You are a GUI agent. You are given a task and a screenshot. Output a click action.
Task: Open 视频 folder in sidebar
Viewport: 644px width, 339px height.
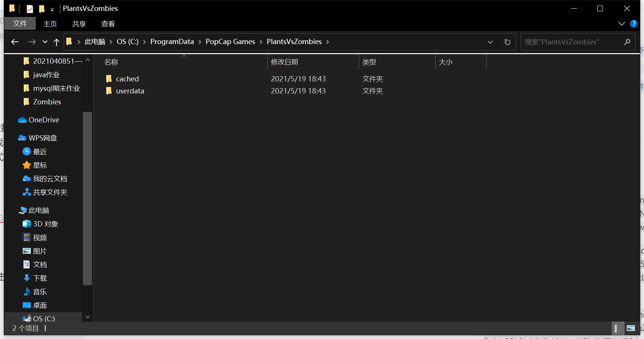pyautogui.click(x=40, y=237)
